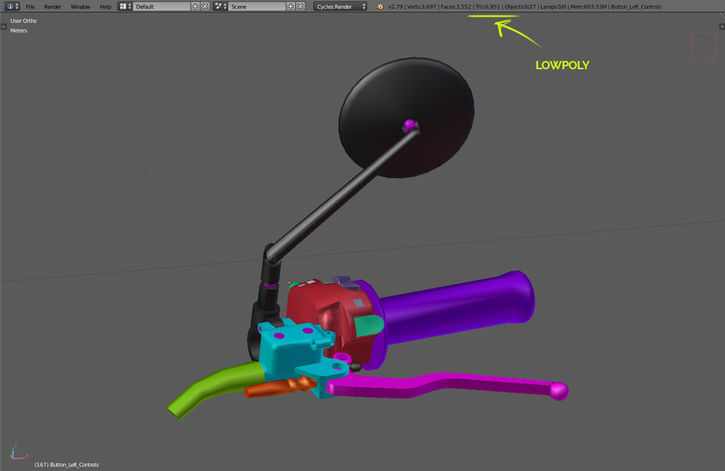Click the Blender logo icon in header
Screen dimensions: 725x471
380,6
